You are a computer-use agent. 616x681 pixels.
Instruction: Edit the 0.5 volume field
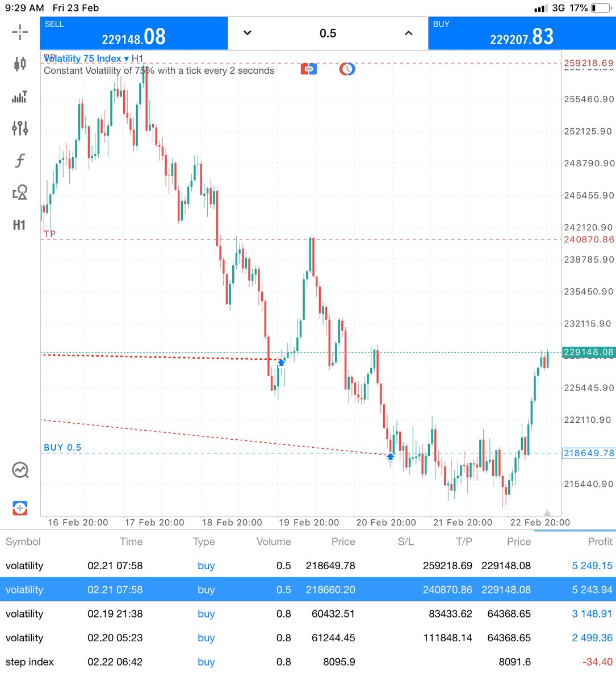coord(328,33)
